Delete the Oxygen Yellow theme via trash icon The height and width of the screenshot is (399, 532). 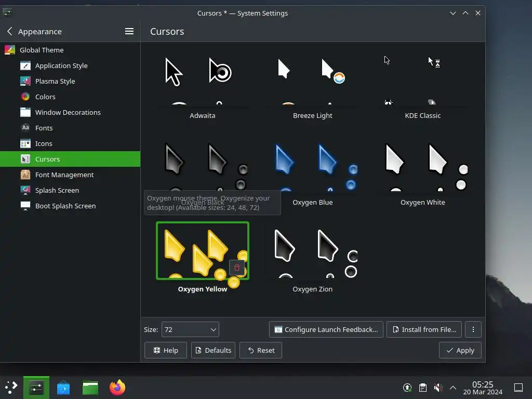(x=237, y=268)
